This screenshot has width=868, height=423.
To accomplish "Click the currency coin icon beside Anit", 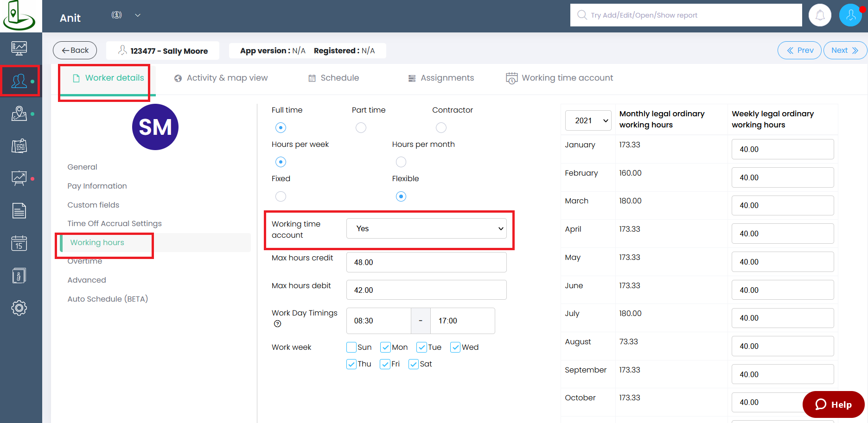I will click(x=117, y=15).
